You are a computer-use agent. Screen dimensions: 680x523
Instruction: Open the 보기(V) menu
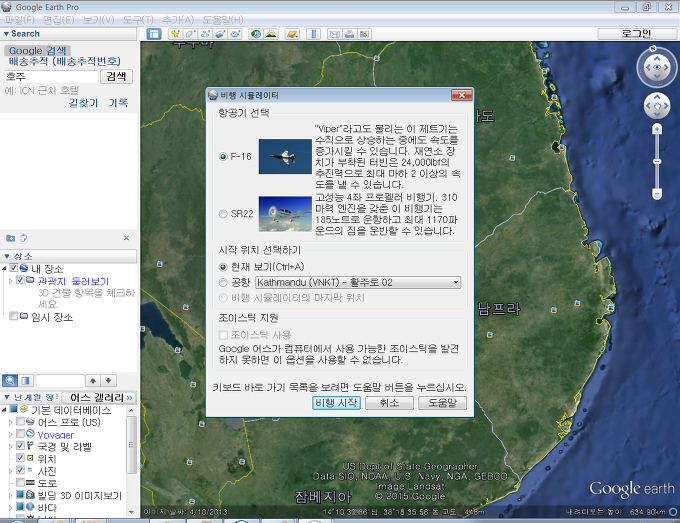point(98,20)
